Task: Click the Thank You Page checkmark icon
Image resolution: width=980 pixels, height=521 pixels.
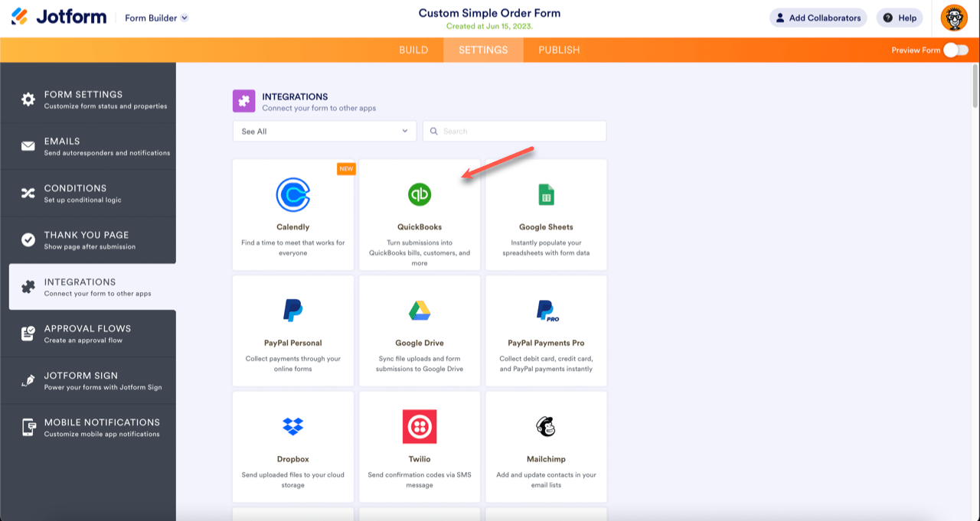Action: (28, 240)
